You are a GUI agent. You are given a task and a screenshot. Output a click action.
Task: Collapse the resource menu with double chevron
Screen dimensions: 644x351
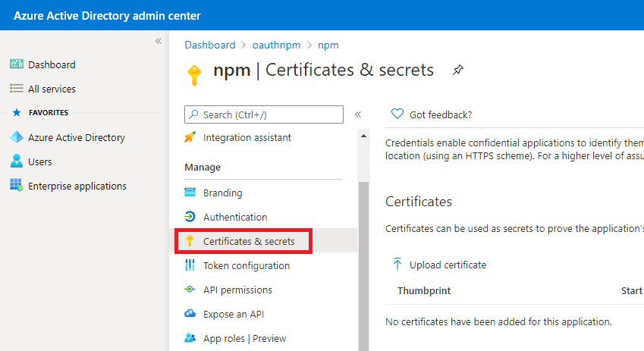point(358,114)
